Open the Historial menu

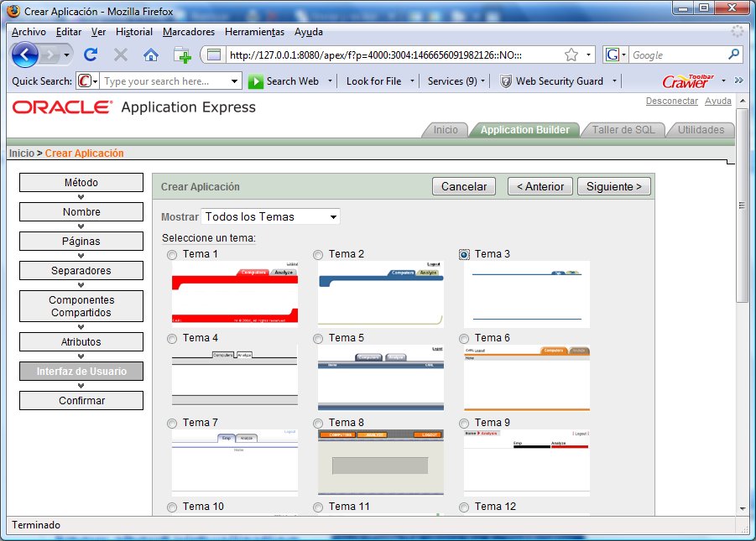click(134, 32)
